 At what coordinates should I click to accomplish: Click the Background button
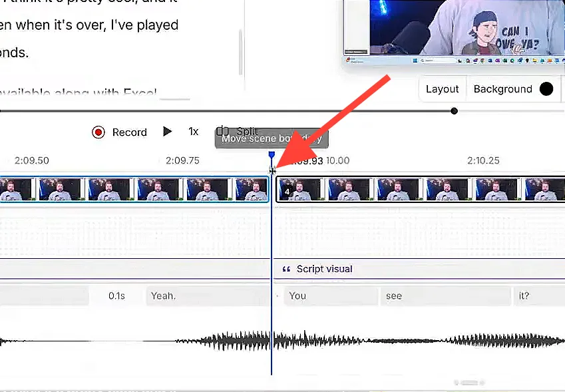(x=504, y=89)
